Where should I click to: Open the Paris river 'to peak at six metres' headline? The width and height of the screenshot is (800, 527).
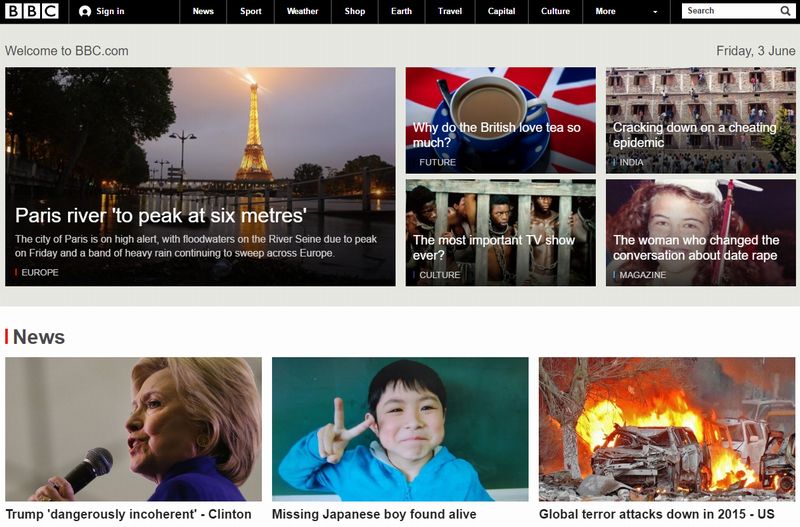tap(161, 215)
